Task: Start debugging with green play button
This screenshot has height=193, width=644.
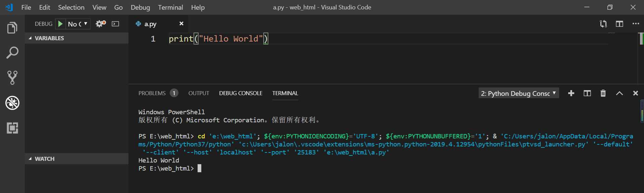Action: pyautogui.click(x=60, y=24)
